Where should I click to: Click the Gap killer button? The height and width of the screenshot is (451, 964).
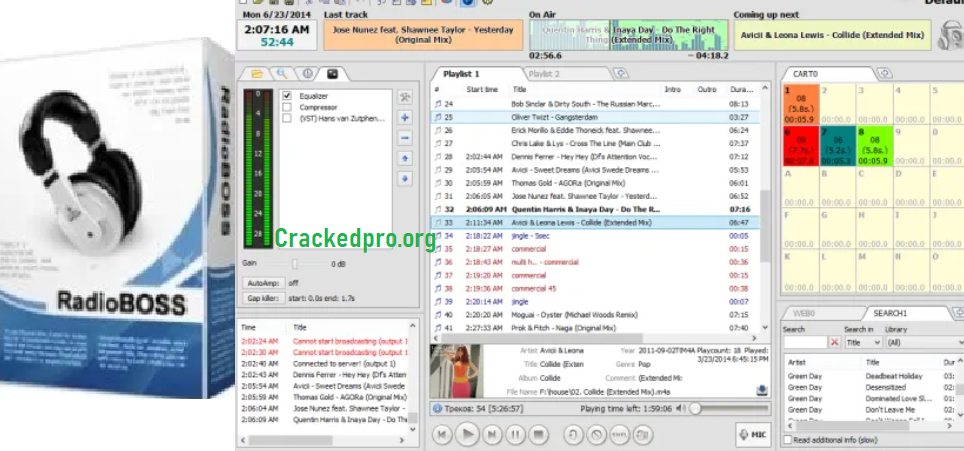tap(263, 298)
